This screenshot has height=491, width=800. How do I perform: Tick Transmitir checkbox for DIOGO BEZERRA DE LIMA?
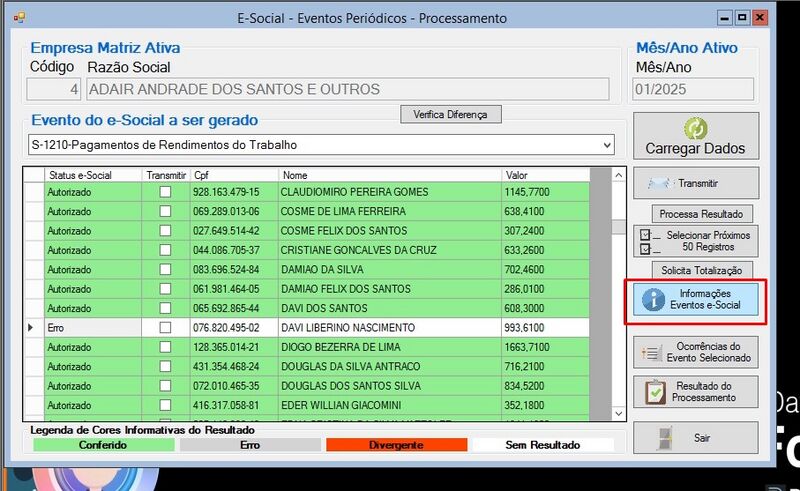tap(165, 347)
